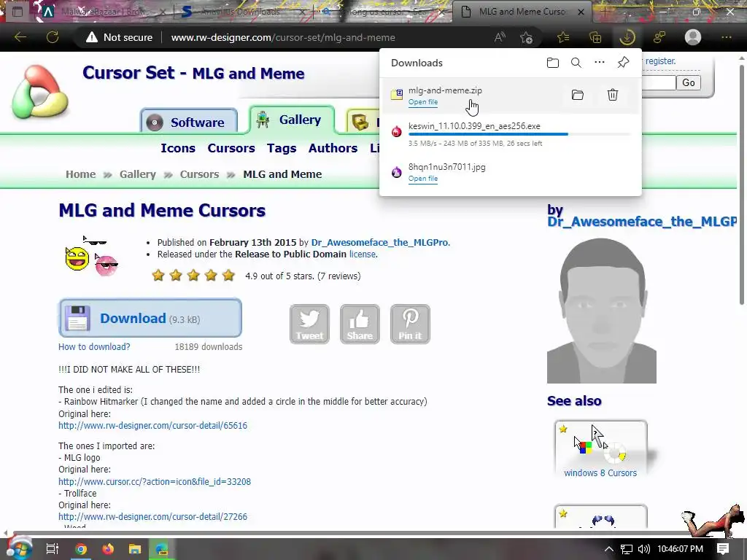Switch to the MalwareBazaar browser tab
The width and height of the screenshot is (747, 560).
(102, 12)
